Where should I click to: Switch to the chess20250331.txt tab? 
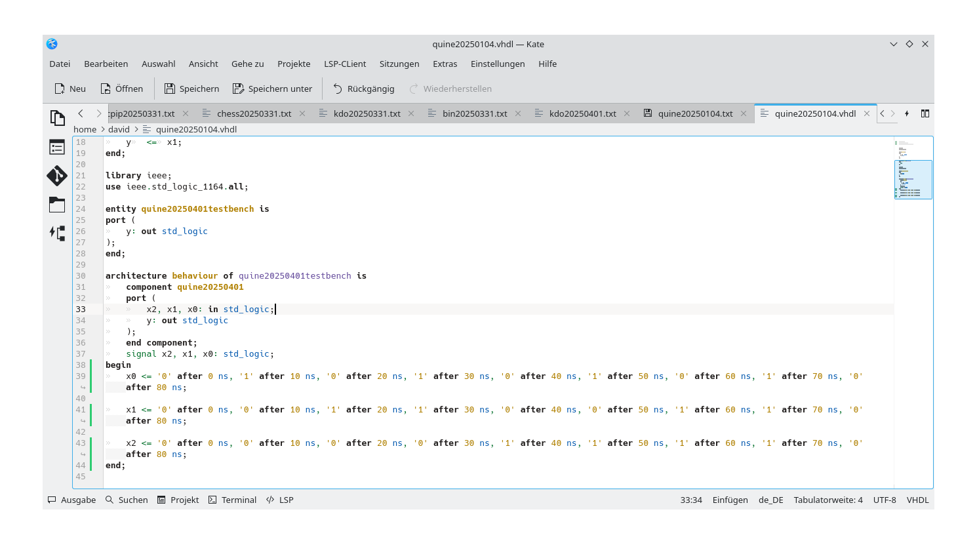coord(254,113)
